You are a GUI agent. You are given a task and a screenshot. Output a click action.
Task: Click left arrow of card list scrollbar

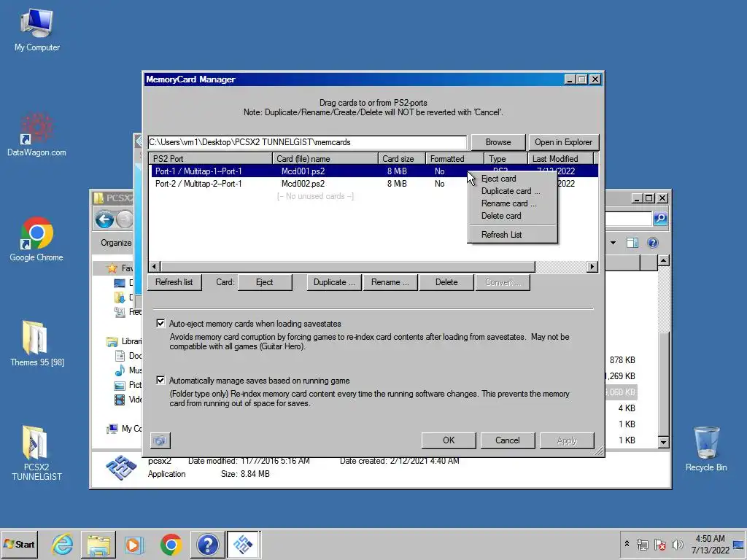155,267
